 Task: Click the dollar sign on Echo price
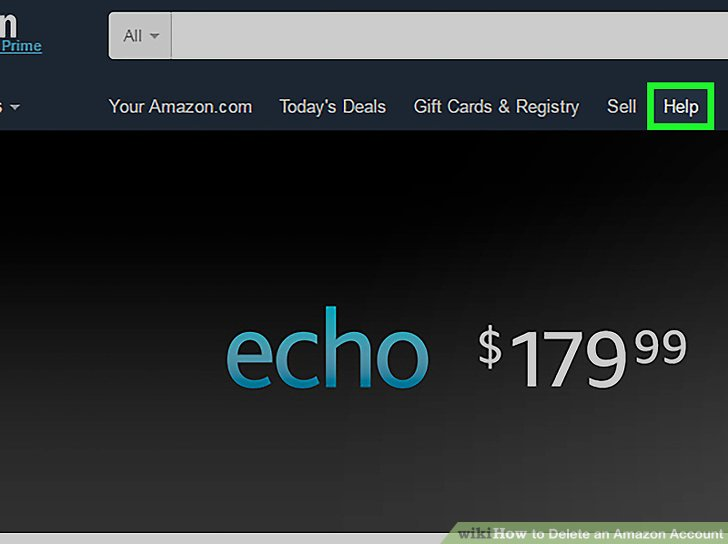pyautogui.click(x=490, y=346)
